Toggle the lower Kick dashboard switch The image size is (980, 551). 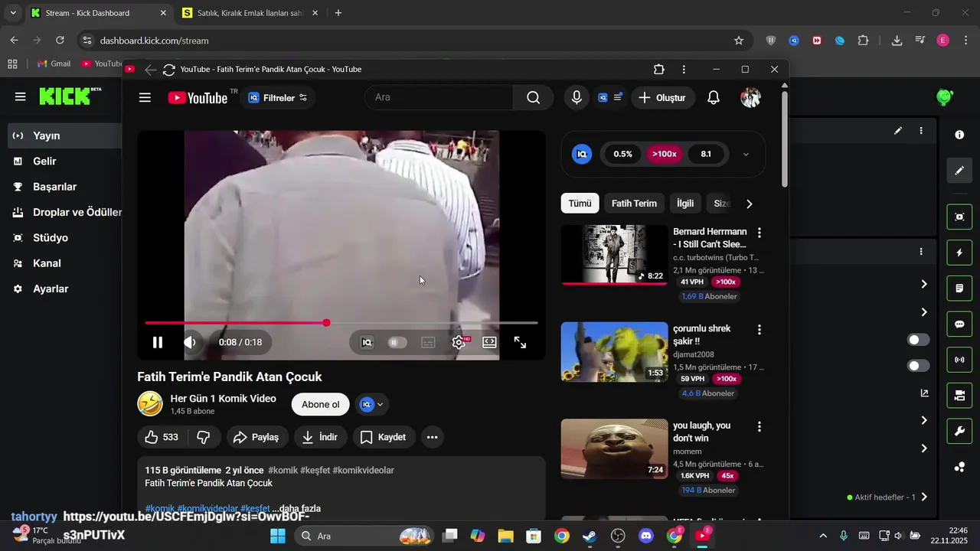coord(919,366)
